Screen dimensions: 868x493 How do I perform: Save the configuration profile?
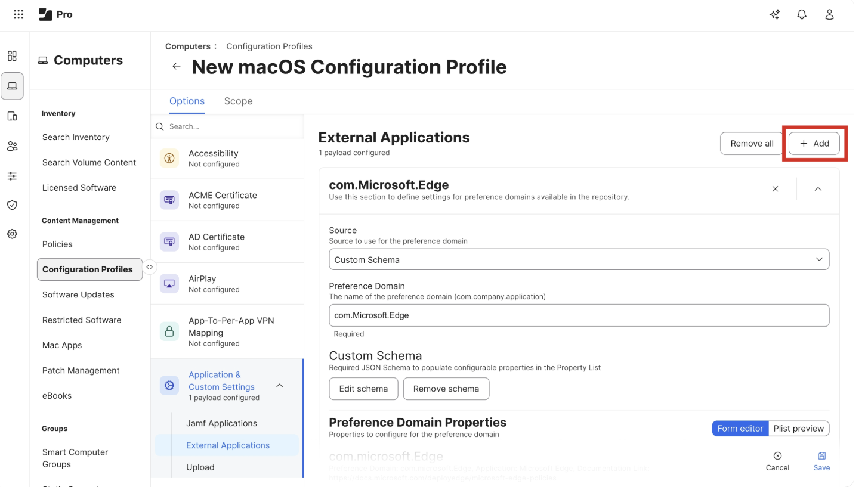tap(821, 461)
